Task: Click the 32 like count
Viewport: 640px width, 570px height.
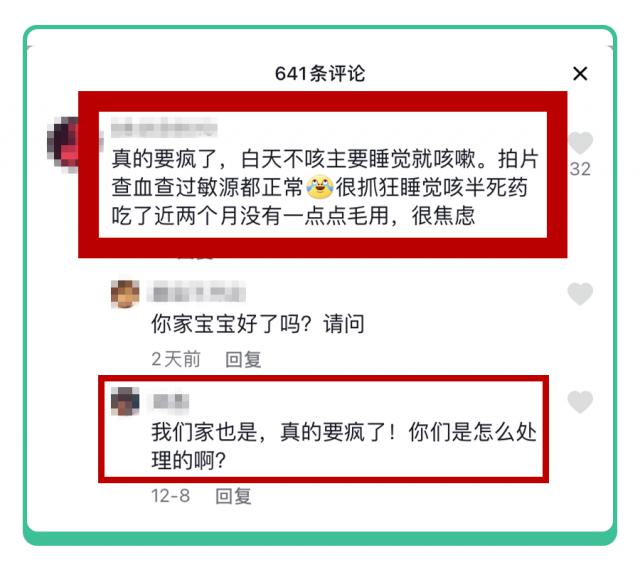Action: tap(580, 169)
